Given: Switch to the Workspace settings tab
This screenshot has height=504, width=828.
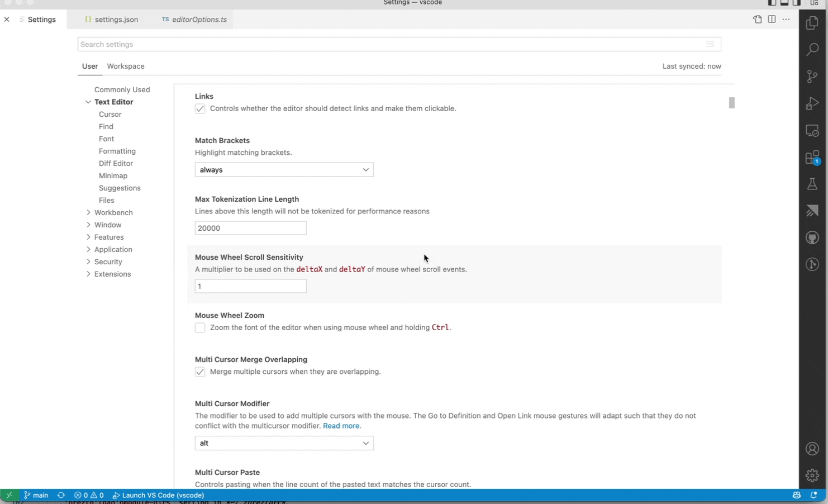Looking at the screenshot, I should pos(126,66).
